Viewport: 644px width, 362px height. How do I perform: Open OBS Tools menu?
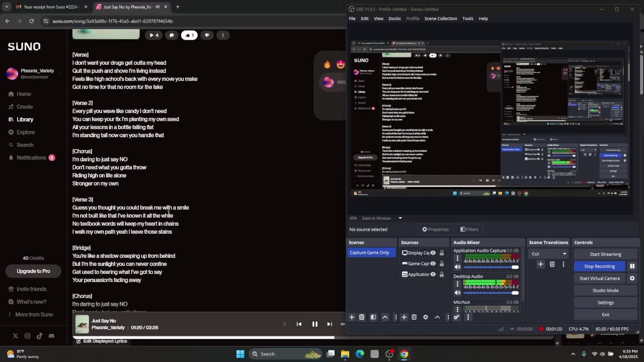467,19
